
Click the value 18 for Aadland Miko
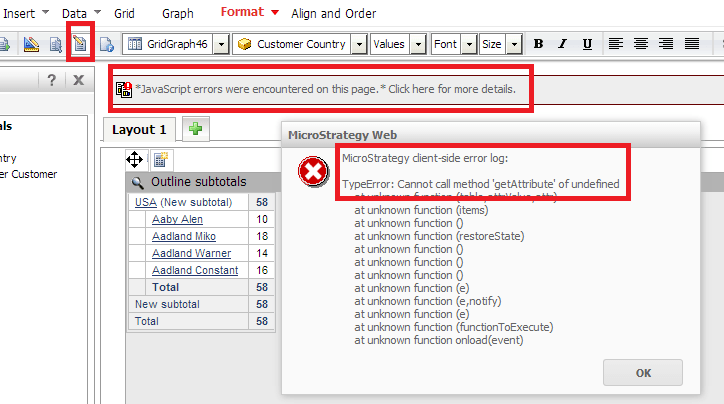[x=262, y=236]
